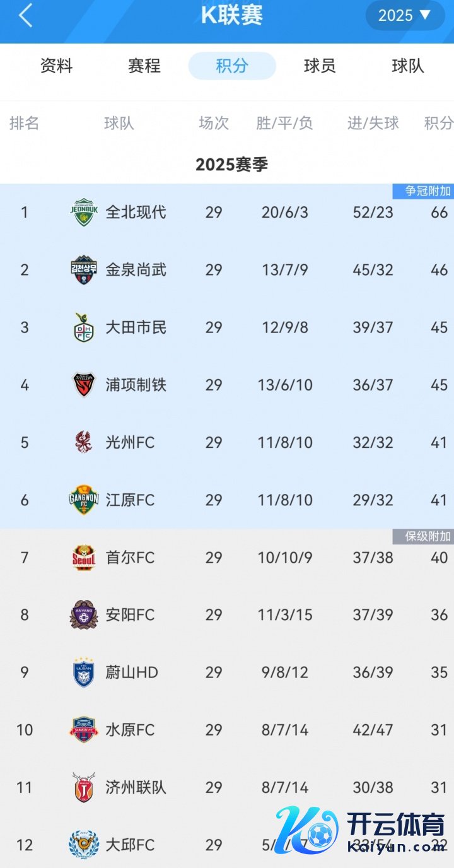Switch to the 赛程 tab

tap(144, 66)
